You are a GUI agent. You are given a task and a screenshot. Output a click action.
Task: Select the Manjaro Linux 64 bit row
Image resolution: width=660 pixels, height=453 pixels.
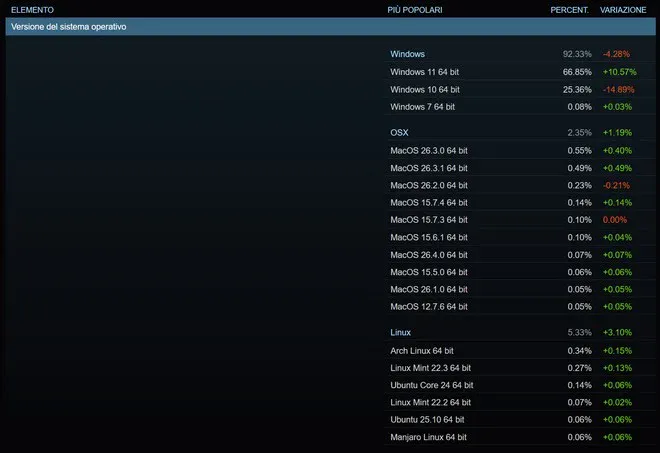519,437
